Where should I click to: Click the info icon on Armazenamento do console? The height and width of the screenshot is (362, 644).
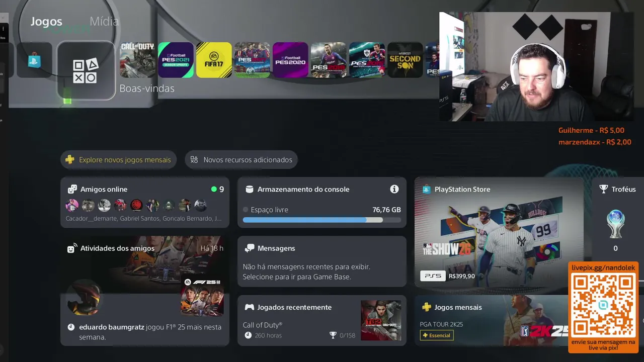(x=394, y=189)
